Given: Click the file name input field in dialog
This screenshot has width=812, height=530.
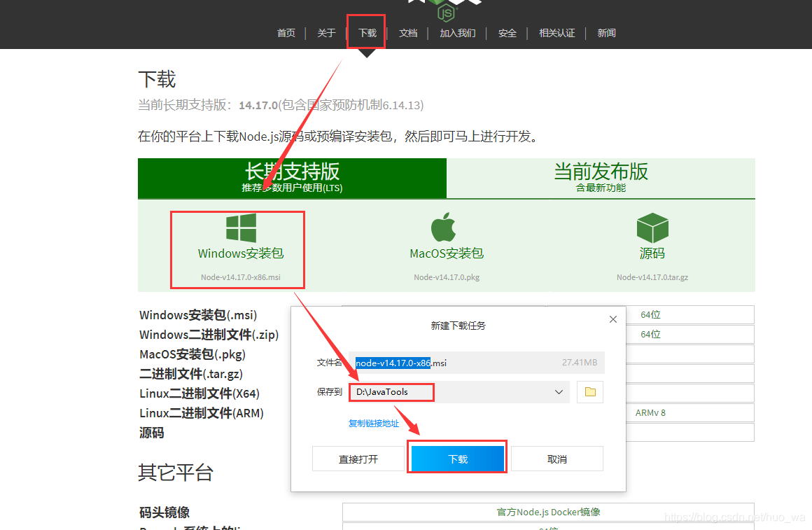Looking at the screenshot, I should 477,363.
